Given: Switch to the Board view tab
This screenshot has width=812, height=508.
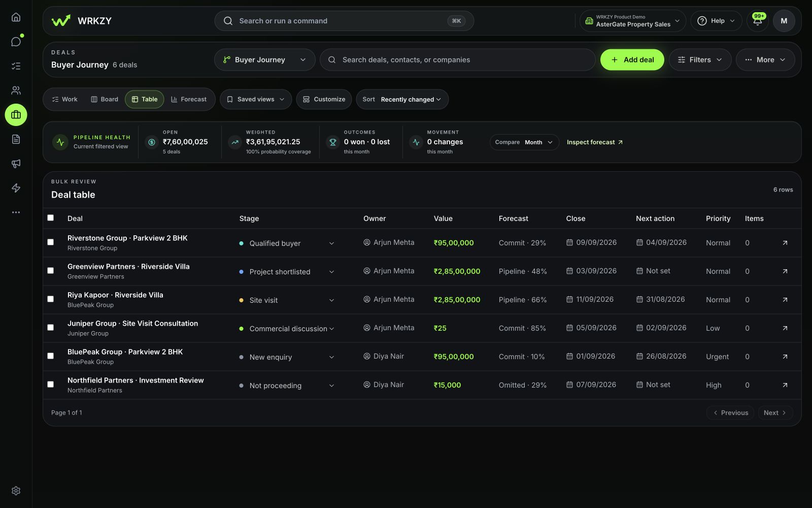Looking at the screenshot, I should tap(105, 100).
